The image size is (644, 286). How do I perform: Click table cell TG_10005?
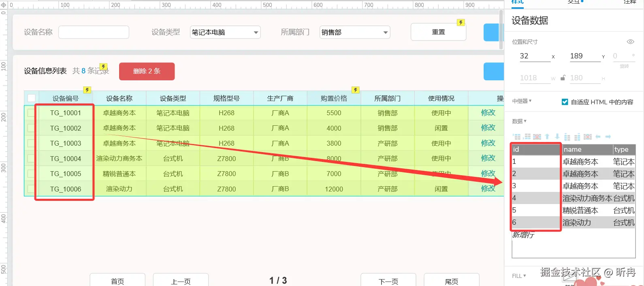pos(66,174)
